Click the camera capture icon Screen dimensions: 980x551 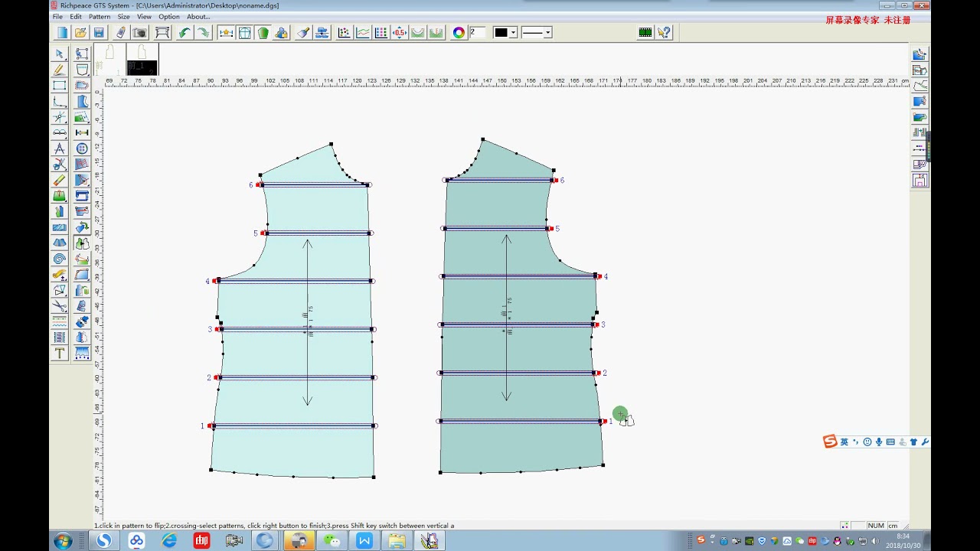tap(139, 32)
